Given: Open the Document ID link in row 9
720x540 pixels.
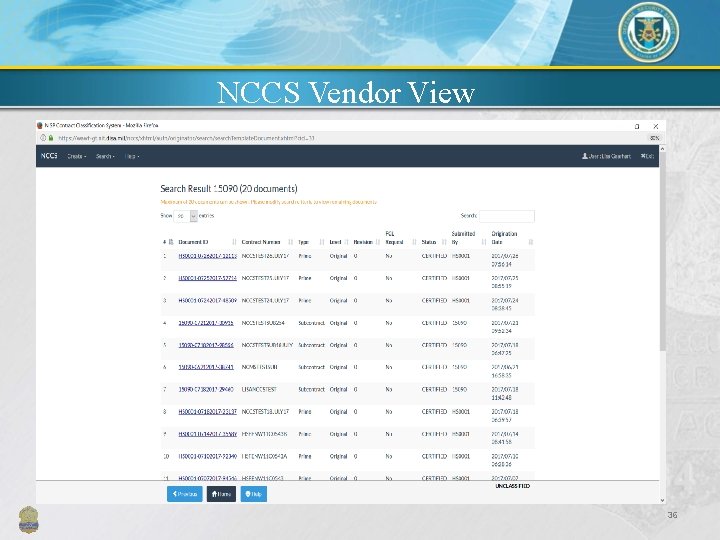Looking at the screenshot, I should [x=208, y=433].
